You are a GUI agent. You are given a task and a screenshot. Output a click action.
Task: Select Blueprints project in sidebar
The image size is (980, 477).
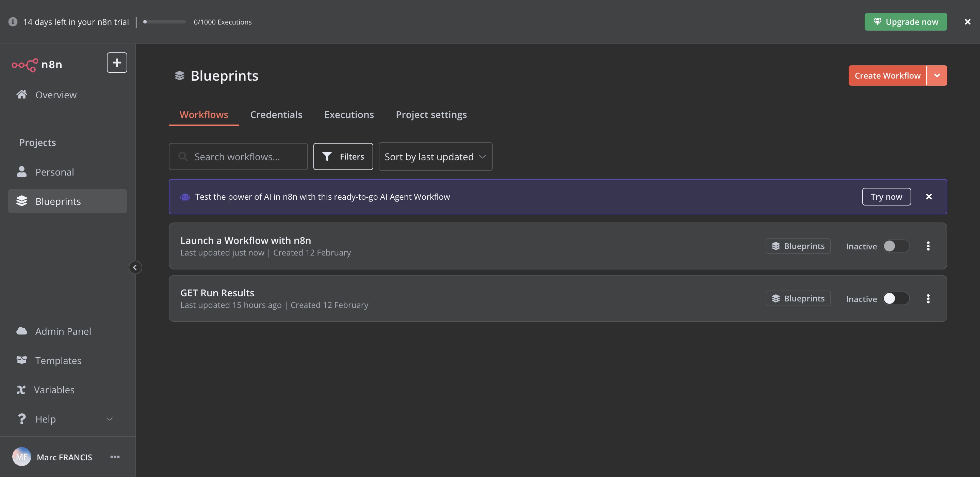pos(67,201)
